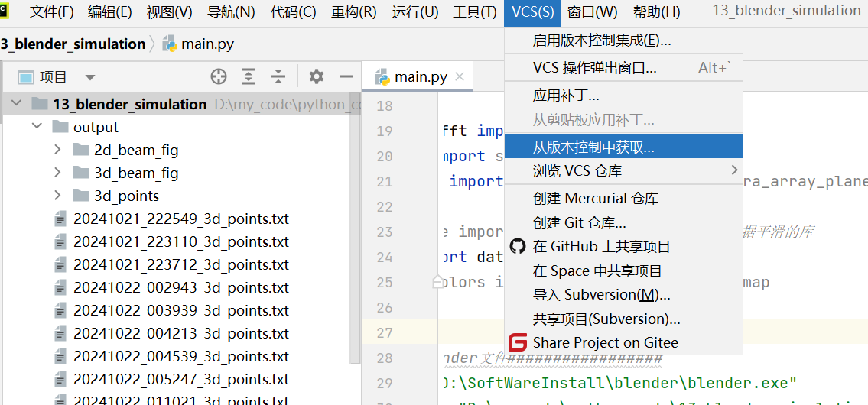The width and height of the screenshot is (868, 405).
Task: Open the 运行(U) menu
Action: 415,12
